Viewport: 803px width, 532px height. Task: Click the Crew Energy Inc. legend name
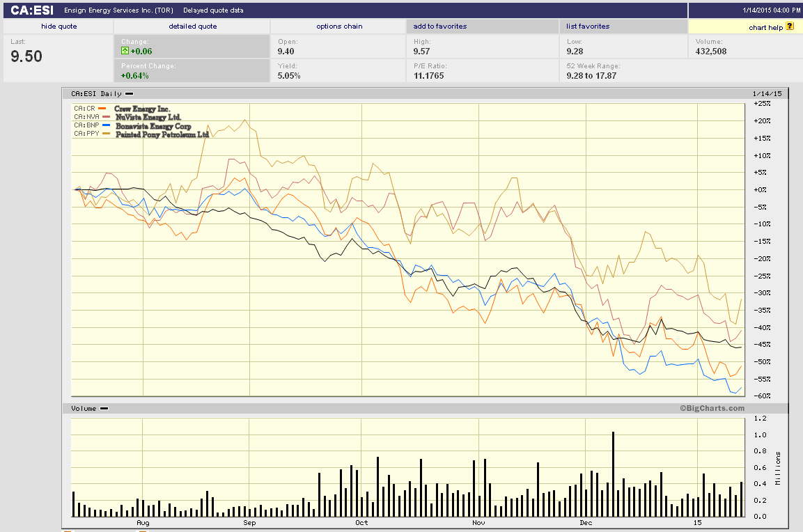pyautogui.click(x=142, y=109)
